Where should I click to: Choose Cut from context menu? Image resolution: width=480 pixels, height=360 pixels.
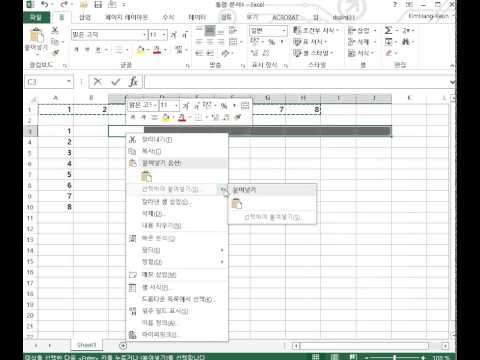coord(177,139)
